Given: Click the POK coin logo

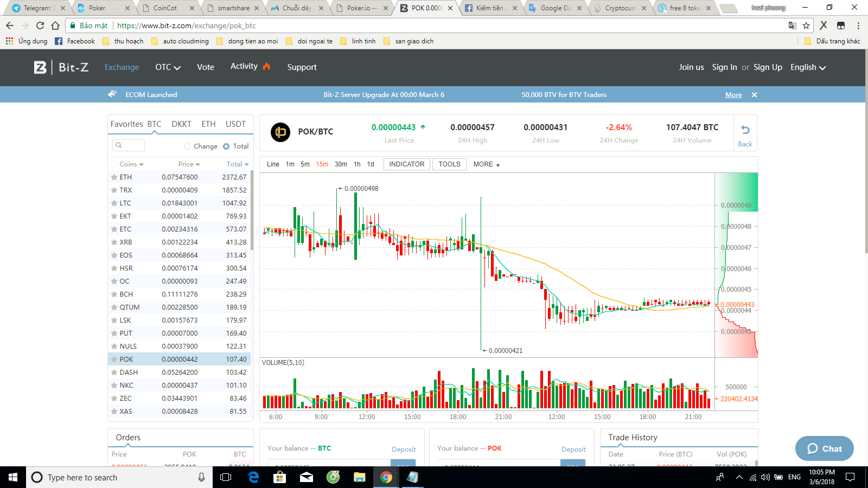Looking at the screenshot, I should coord(280,132).
